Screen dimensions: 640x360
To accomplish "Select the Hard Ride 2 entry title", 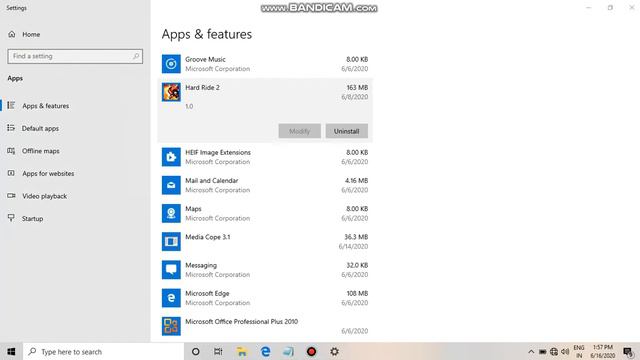I will 202,87.
